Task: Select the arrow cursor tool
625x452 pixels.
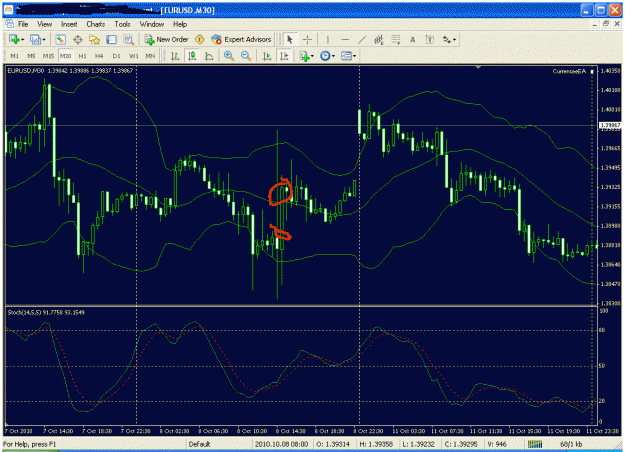Action: tap(290, 39)
